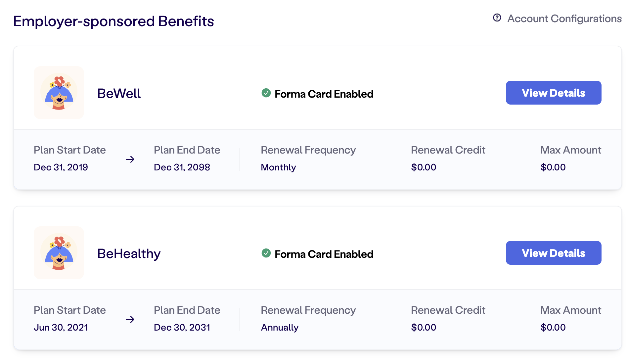Click the BeHealthy benefit avatar illustration
This screenshot has width=628, height=364.
pos(59,253)
